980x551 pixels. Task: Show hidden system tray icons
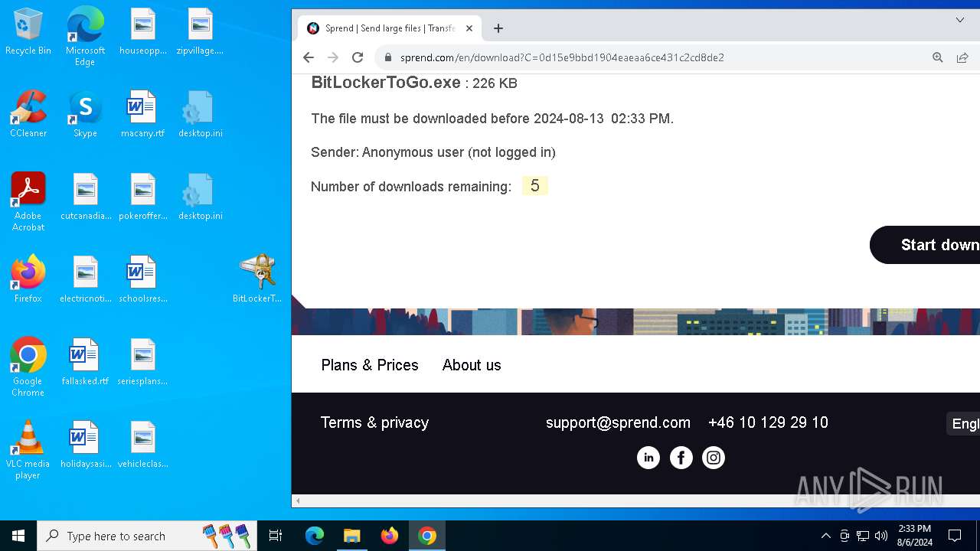click(x=825, y=536)
